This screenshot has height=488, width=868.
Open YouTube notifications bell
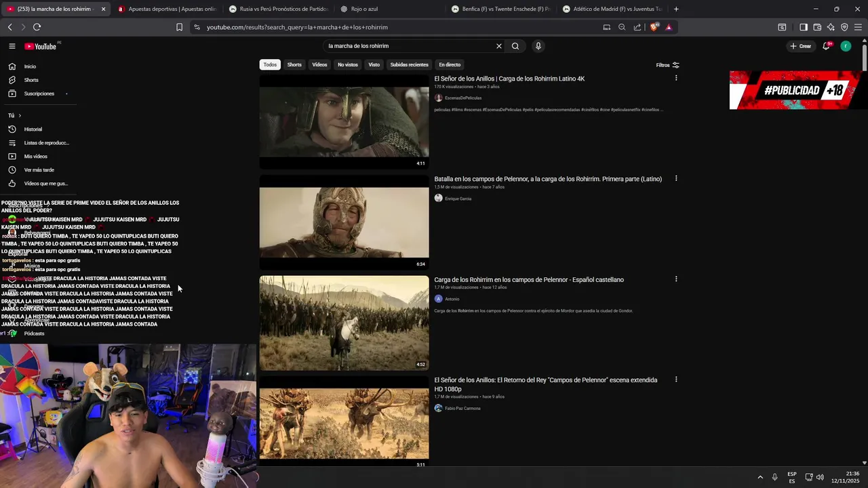click(x=827, y=46)
